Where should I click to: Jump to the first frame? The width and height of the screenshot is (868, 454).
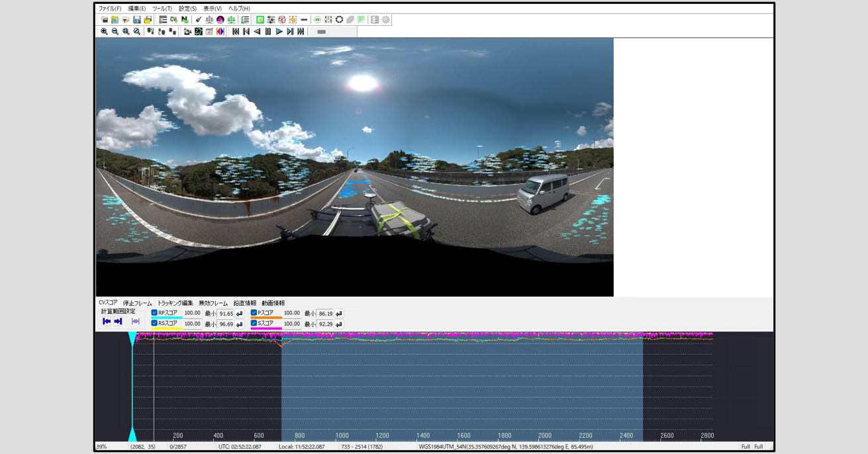click(x=235, y=32)
